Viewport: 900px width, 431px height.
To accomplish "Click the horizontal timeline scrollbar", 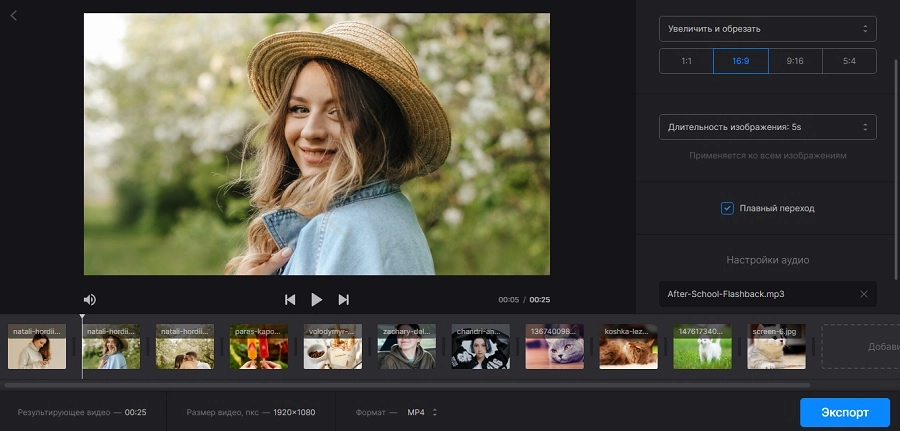I will 407,385.
